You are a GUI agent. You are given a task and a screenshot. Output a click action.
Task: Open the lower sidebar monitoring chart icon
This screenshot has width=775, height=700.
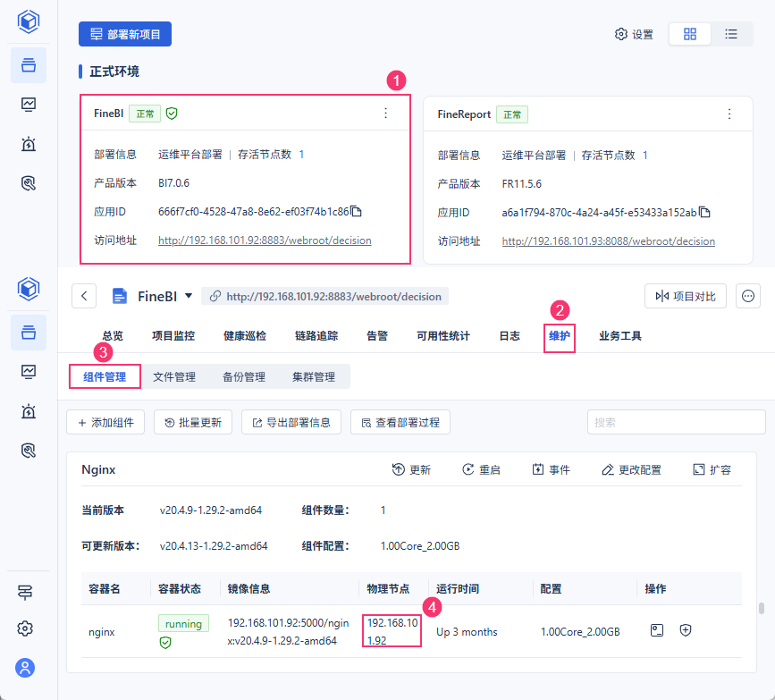tap(29, 371)
